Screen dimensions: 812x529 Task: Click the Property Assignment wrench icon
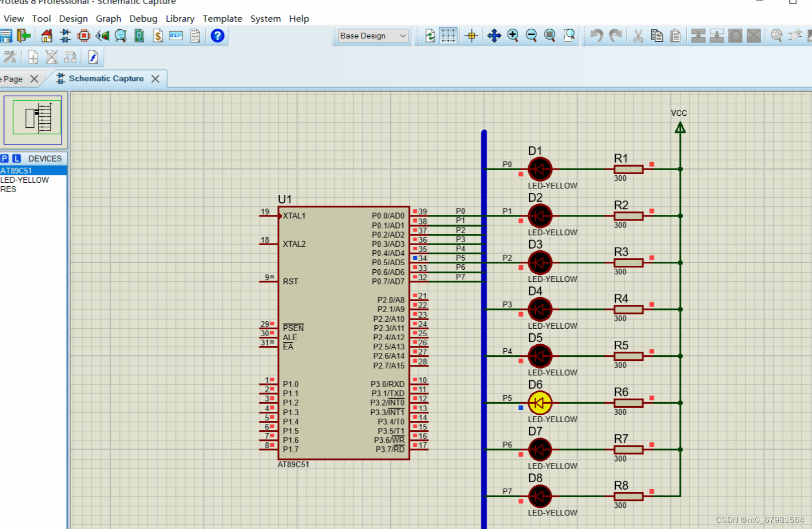click(10, 57)
